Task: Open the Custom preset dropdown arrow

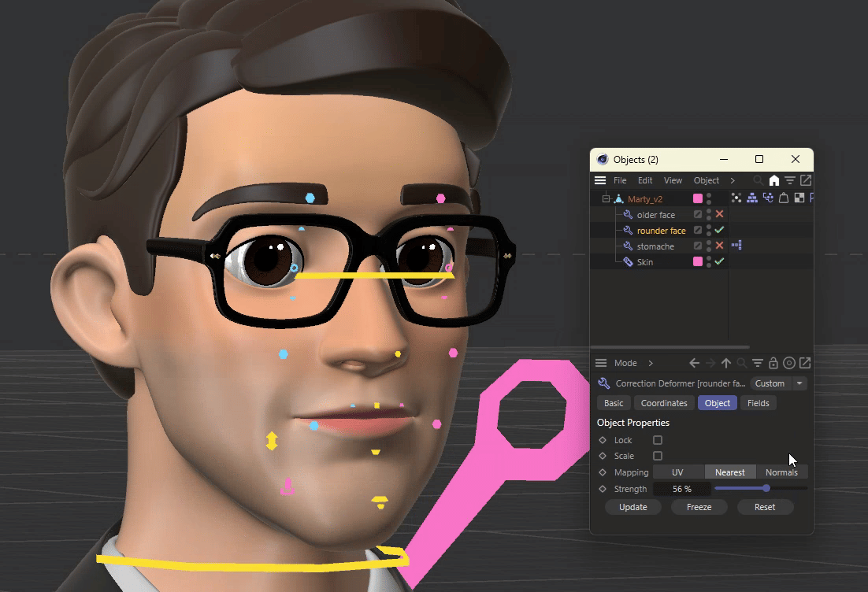Action: point(799,383)
